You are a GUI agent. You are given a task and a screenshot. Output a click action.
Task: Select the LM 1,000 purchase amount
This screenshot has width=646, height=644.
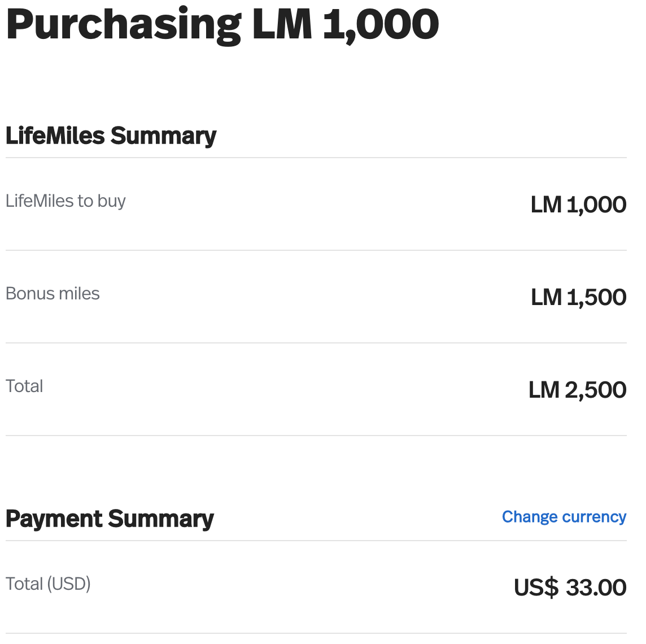pos(578,204)
